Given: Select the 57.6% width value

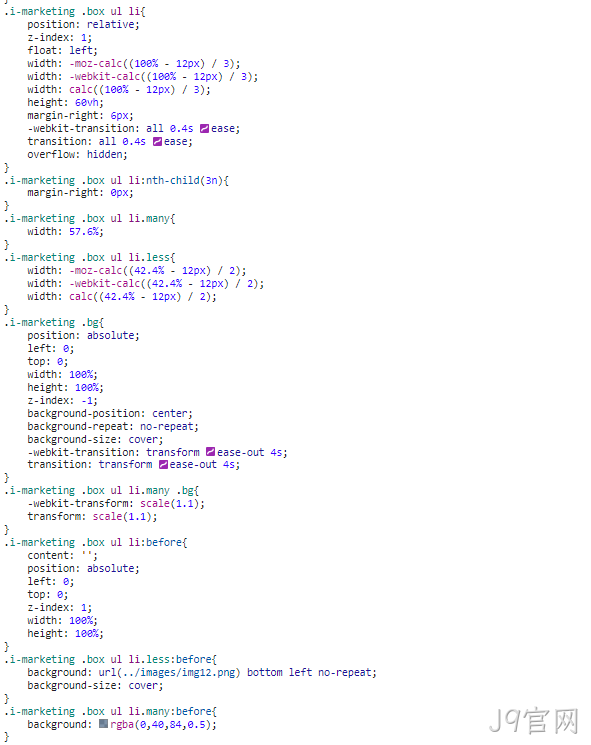Looking at the screenshot, I should [x=84, y=232].
